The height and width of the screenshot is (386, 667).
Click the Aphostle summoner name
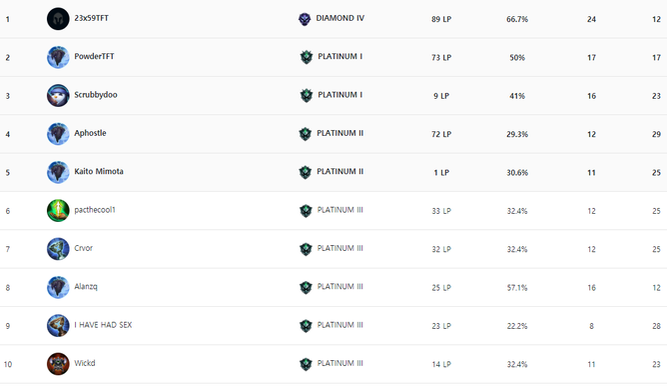click(90, 133)
